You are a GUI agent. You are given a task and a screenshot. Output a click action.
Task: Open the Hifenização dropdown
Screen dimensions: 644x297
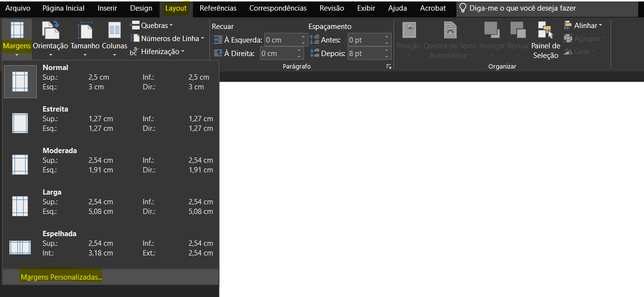tap(157, 51)
